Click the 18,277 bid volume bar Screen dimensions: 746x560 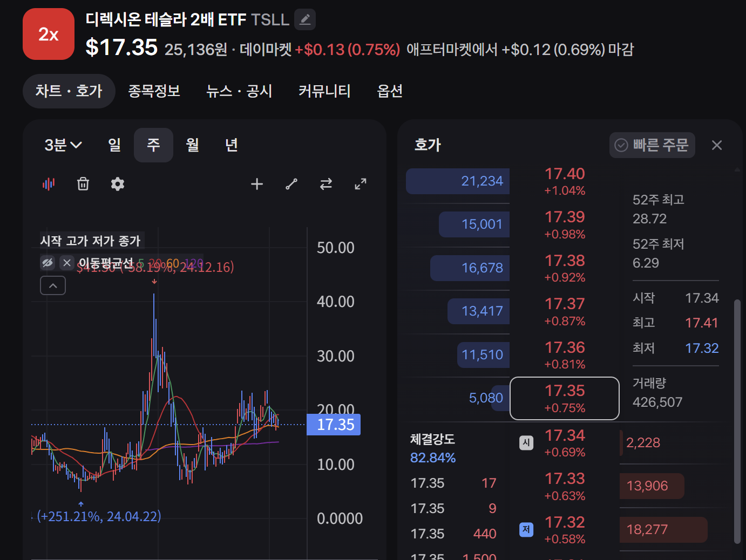[663, 530]
